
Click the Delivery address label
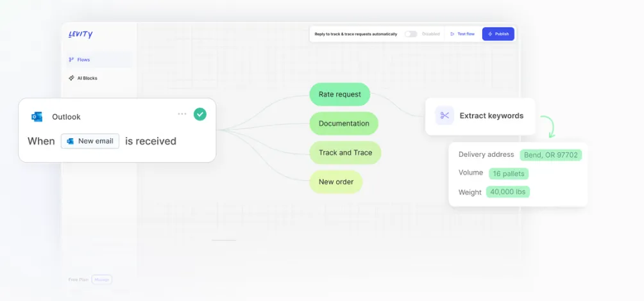coord(486,154)
